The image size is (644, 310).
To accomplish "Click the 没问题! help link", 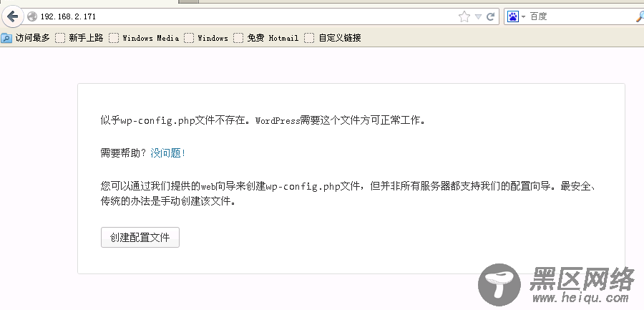I will click(x=168, y=153).
